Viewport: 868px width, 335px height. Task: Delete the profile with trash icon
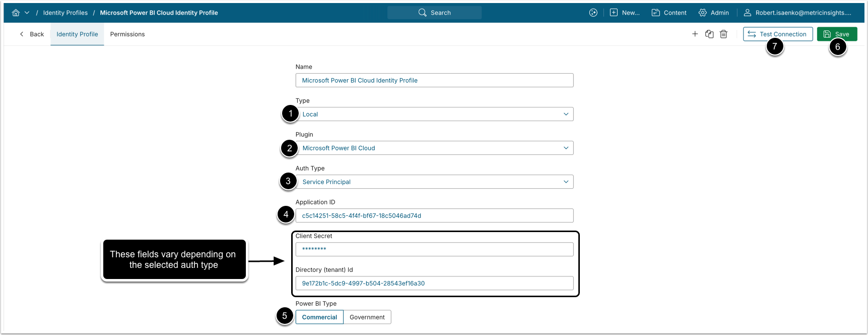click(723, 34)
